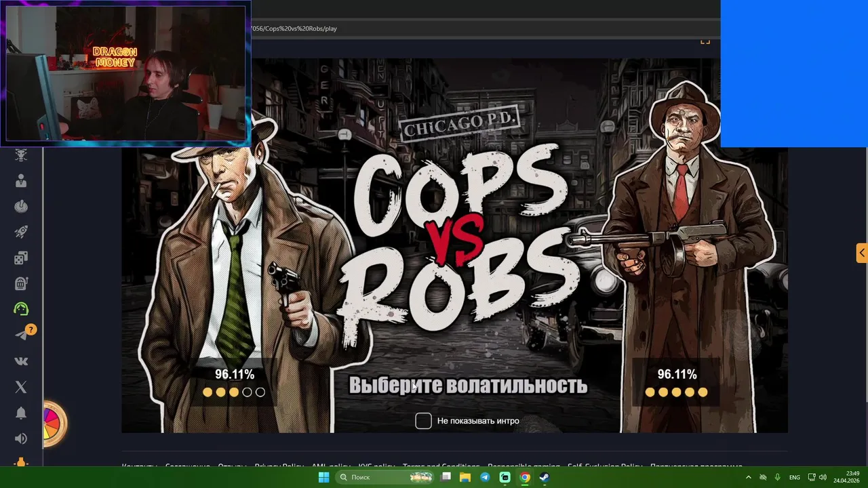Click the left 96.11% RTP label
The image size is (868, 488).
pyautogui.click(x=235, y=374)
